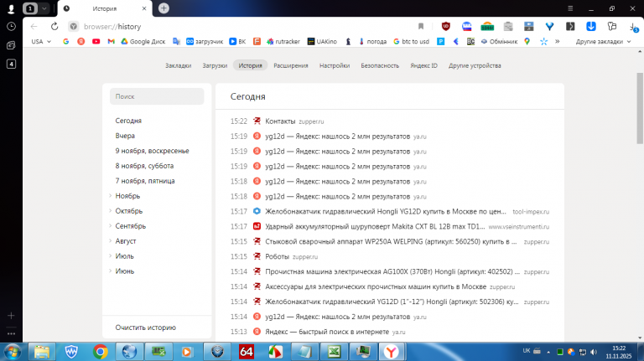
Task: Open uBlock Origin shield extension icon
Action: [x=445, y=27]
